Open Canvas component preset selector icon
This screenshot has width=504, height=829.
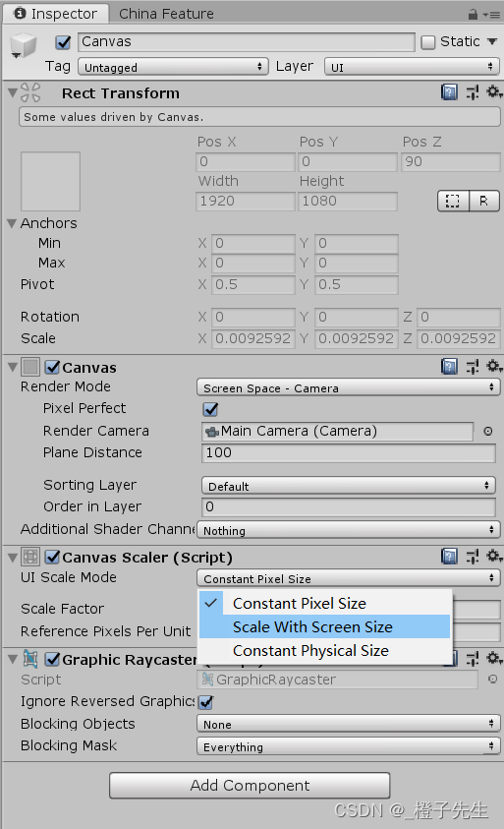(473, 367)
